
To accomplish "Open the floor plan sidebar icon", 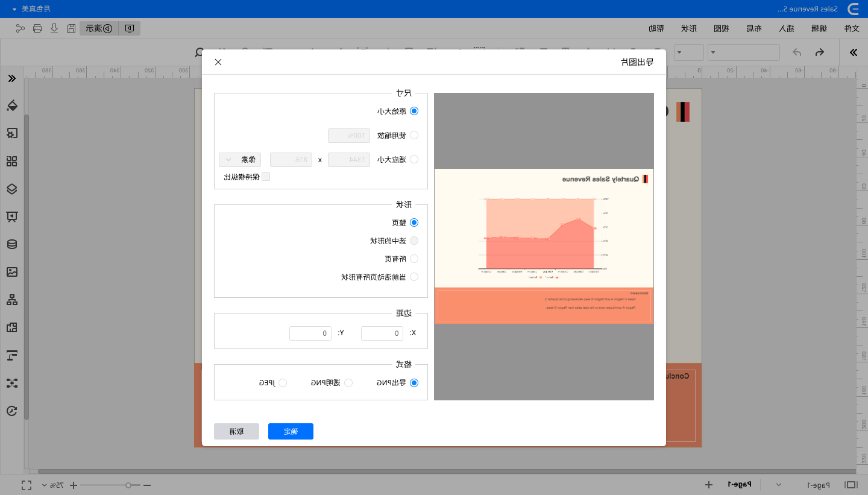I will [12, 327].
